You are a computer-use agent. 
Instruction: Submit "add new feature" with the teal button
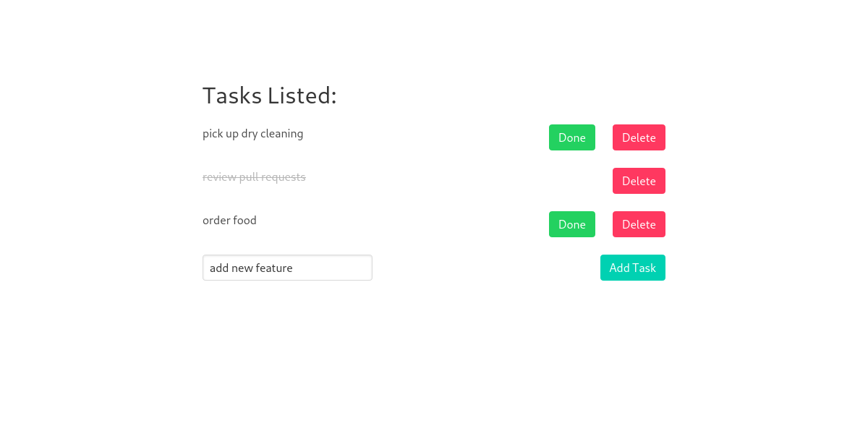pos(632,268)
